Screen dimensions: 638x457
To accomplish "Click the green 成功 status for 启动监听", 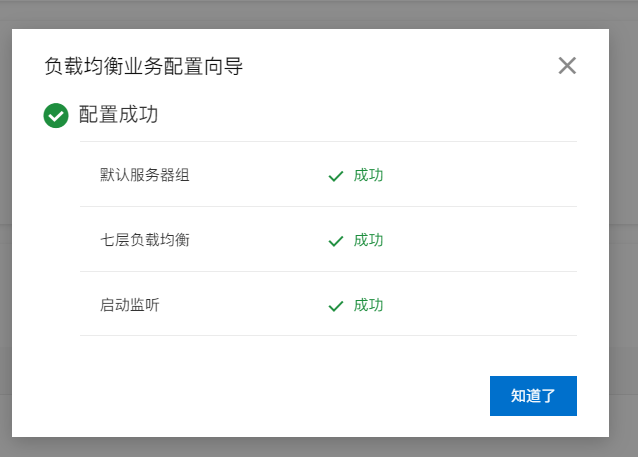I will pos(368,305).
